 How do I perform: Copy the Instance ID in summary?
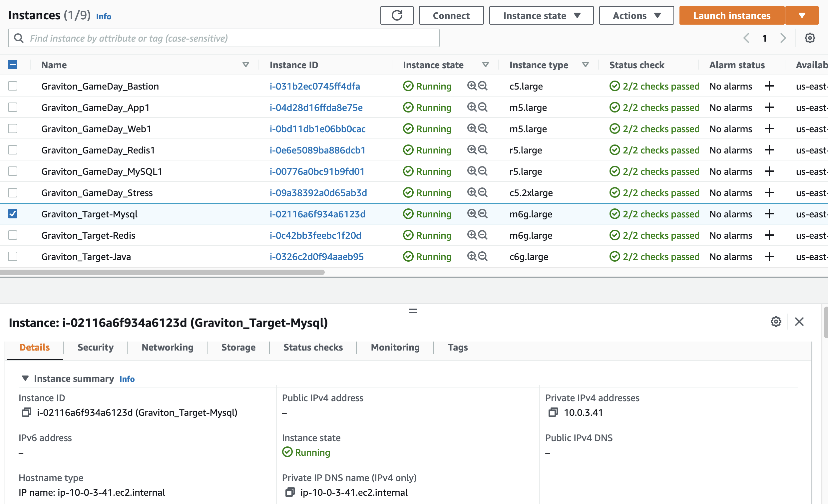click(26, 412)
